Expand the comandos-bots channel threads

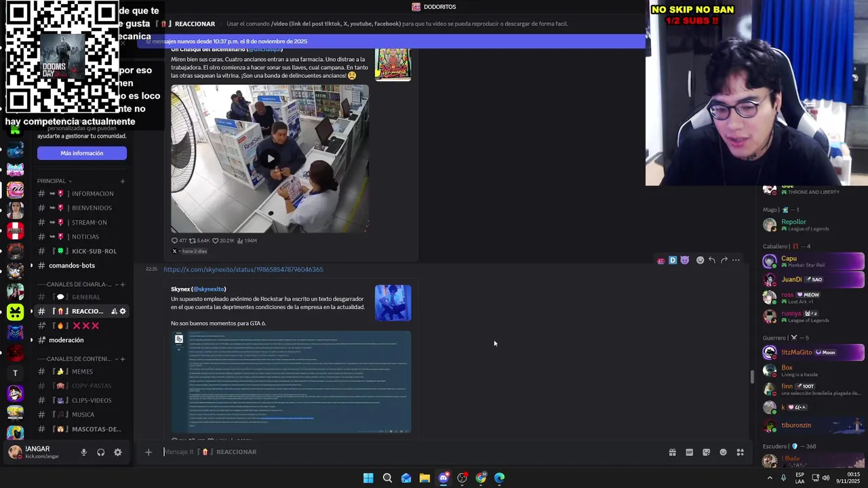point(31,266)
